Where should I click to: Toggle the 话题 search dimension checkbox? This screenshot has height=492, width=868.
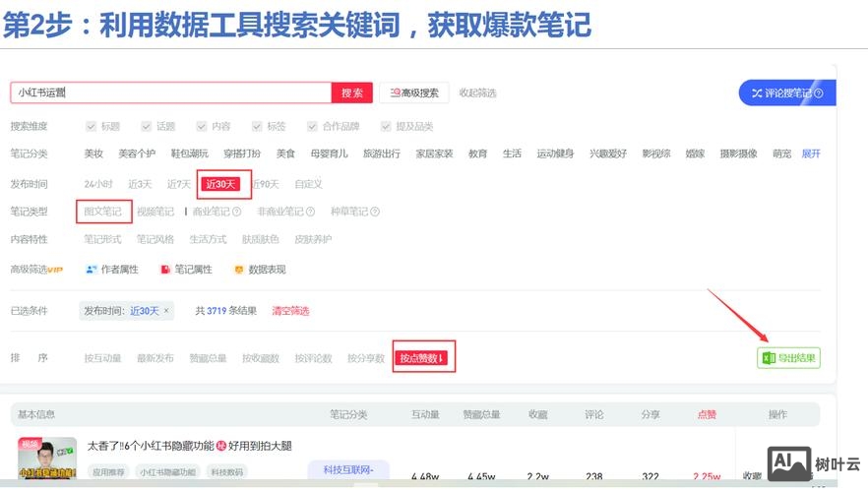(x=146, y=127)
